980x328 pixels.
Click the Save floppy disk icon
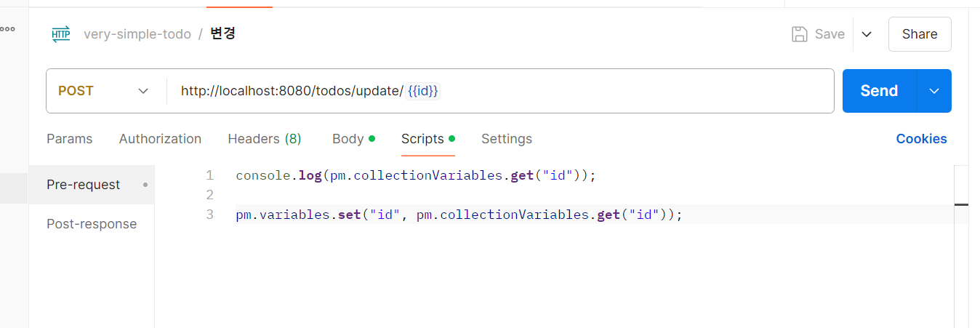click(x=799, y=34)
